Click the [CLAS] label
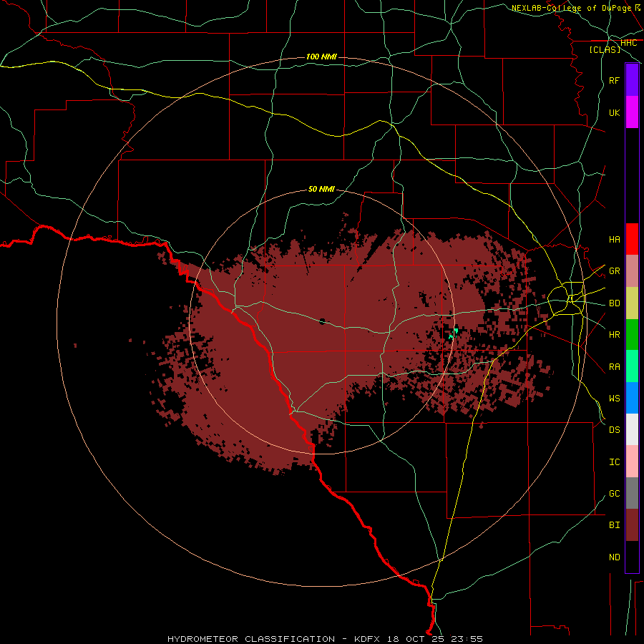644x644 pixels. 605,49
